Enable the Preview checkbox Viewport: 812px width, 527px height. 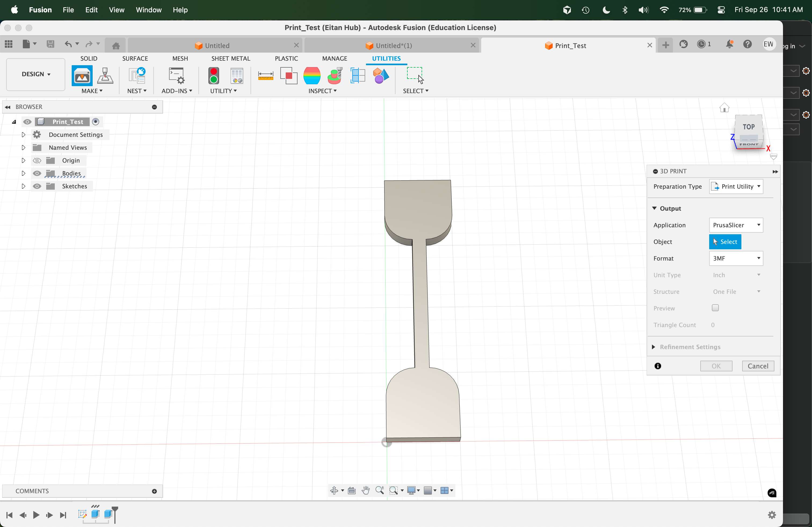tap(715, 308)
